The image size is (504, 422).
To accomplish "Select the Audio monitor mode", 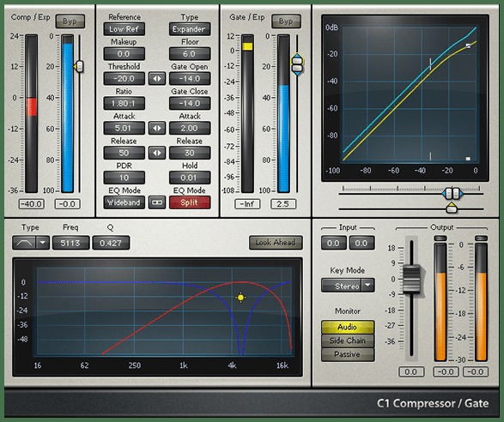I will [348, 328].
